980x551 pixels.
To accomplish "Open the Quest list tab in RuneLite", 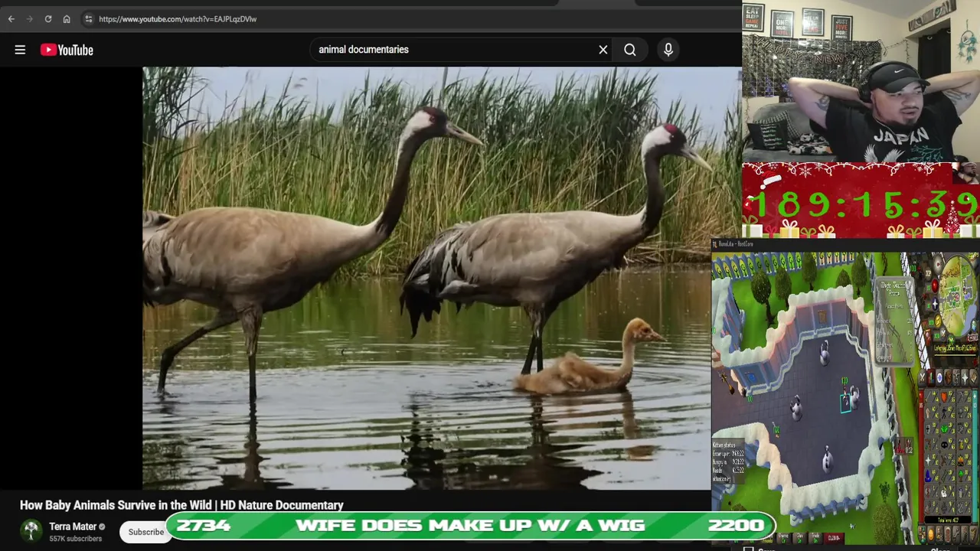I will pos(939,377).
